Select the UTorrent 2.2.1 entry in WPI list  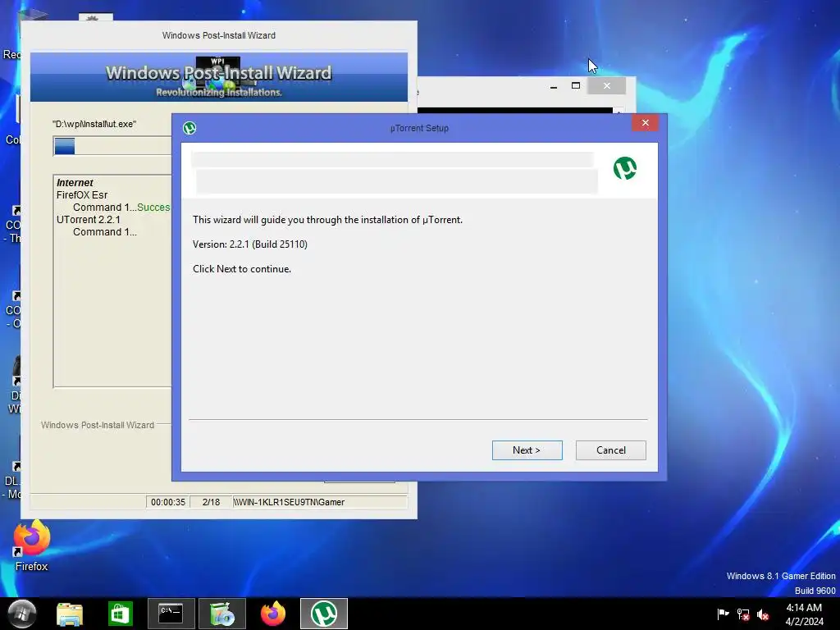[x=89, y=220]
